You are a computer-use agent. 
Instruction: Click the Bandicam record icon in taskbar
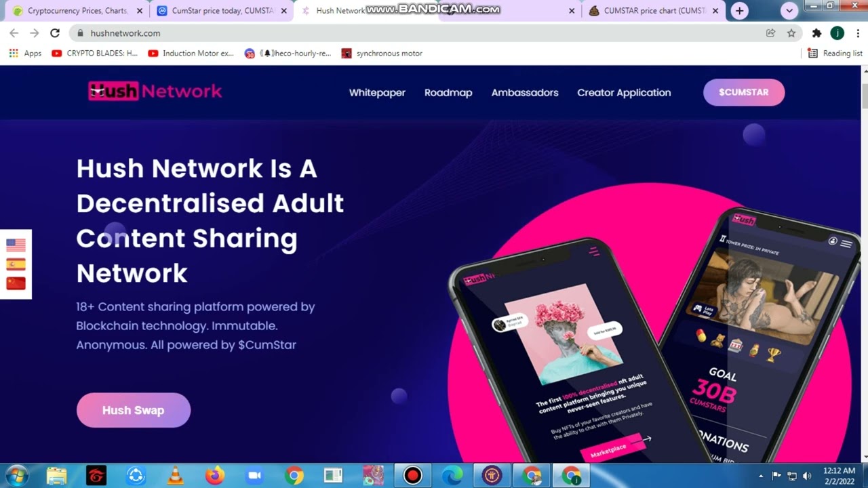point(412,476)
